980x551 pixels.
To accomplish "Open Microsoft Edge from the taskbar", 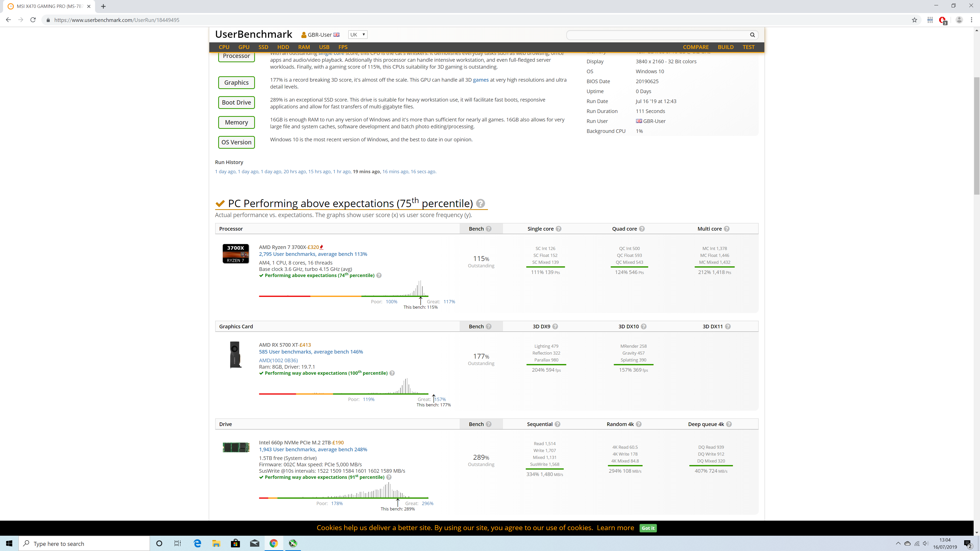I will [198, 543].
